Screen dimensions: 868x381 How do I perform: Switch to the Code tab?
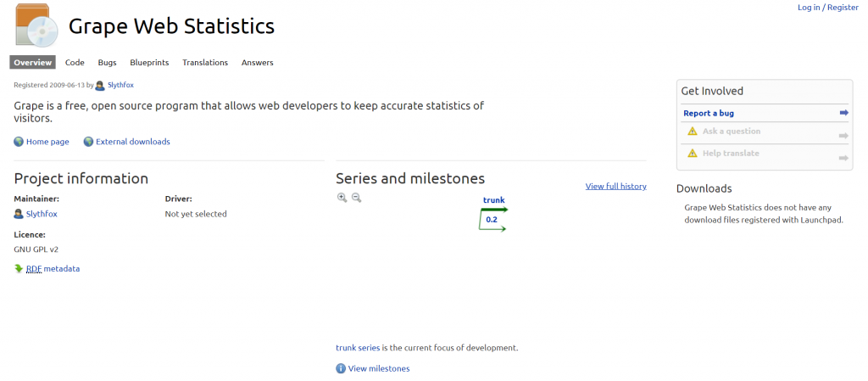pyautogui.click(x=75, y=63)
